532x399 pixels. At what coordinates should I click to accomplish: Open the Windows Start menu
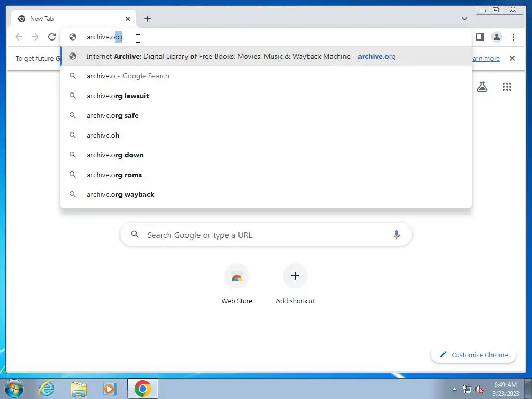coord(14,389)
